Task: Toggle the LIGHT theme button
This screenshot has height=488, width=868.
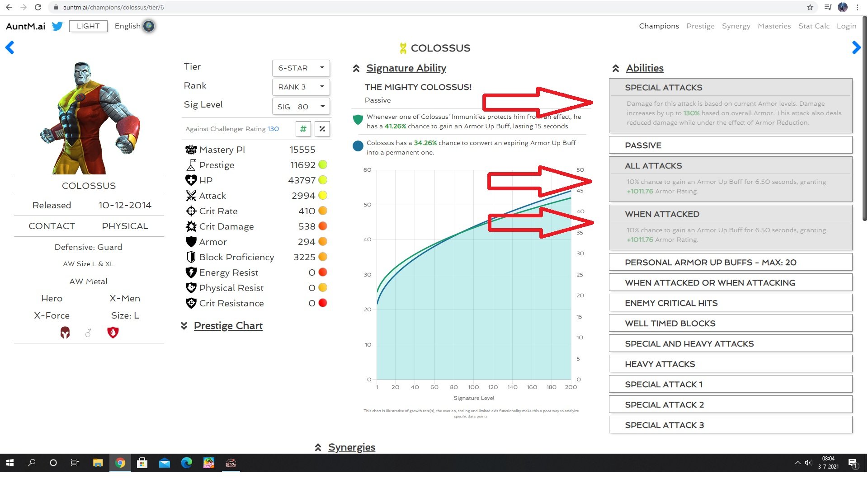Action: [x=88, y=26]
